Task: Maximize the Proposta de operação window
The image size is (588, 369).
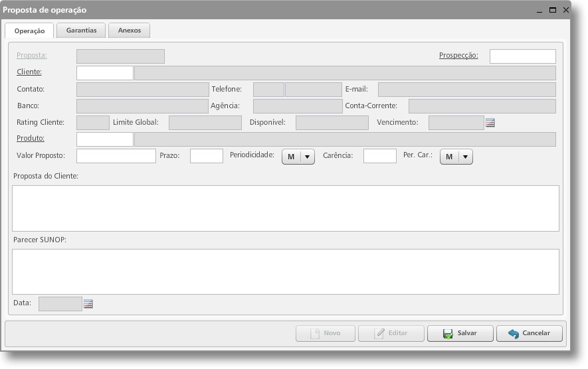Action: pos(552,10)
